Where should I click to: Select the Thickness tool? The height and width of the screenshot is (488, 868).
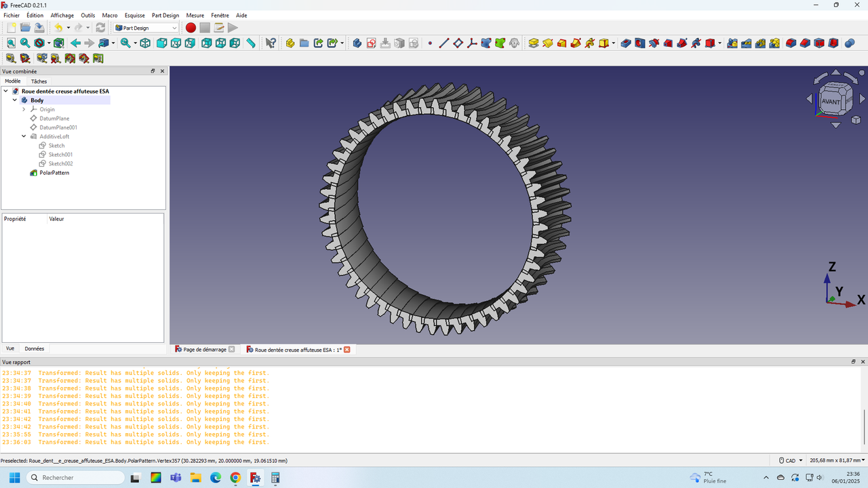(833, 43)
